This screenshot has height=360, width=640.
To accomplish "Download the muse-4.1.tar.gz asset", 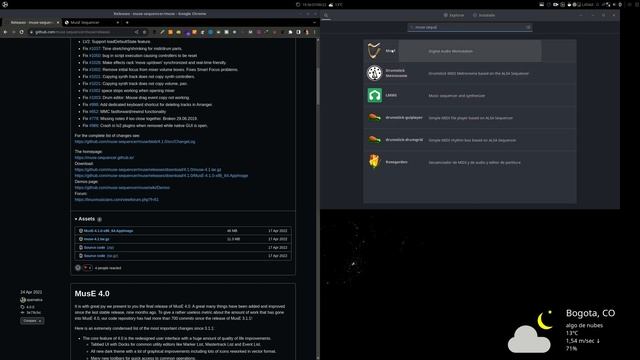I will pos(96,239).
